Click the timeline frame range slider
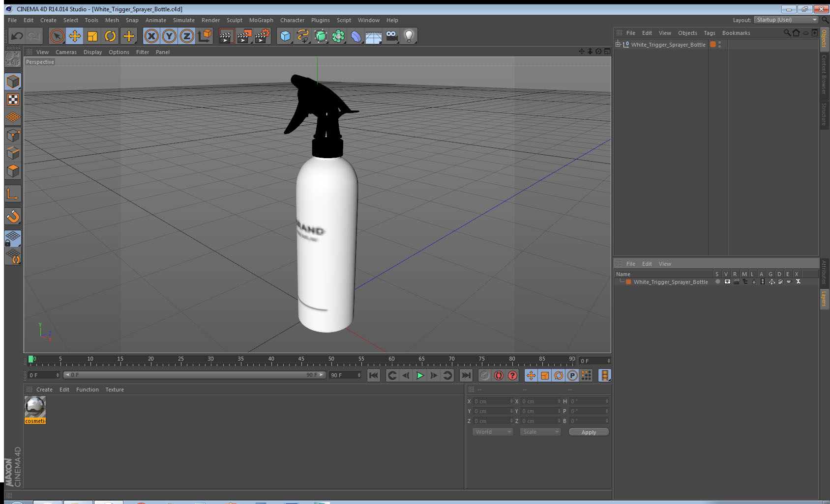830x504 pixels. click(x=194, y=375)
